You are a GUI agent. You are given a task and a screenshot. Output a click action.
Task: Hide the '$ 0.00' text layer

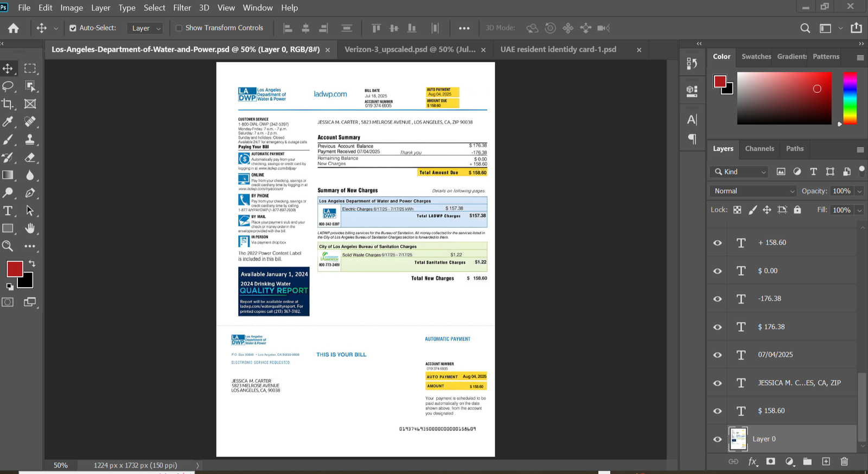(x=718, y=271)
